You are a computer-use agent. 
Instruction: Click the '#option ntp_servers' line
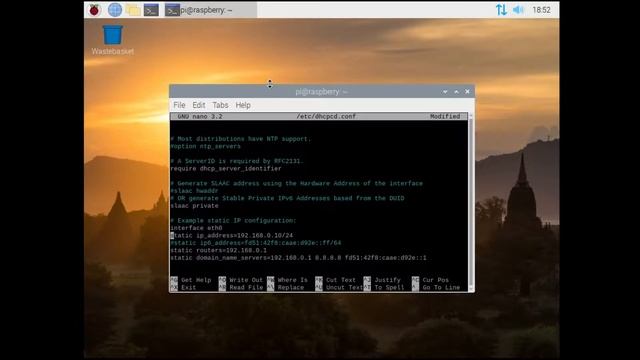pos(206,146)
